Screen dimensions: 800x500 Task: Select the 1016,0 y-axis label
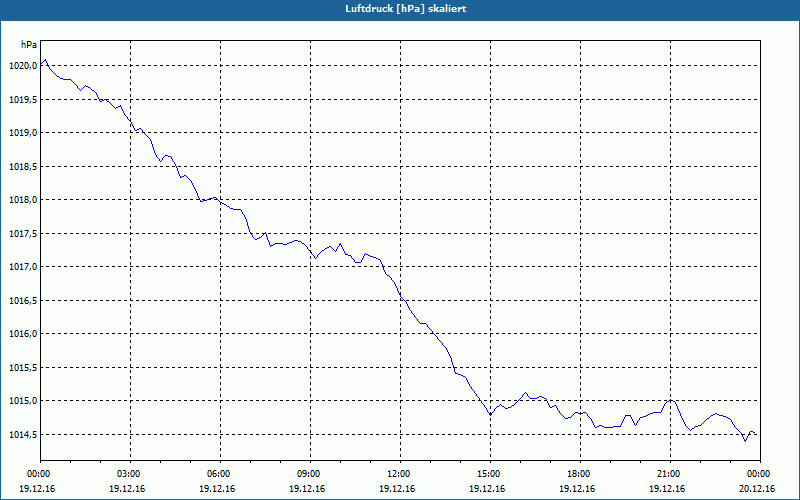23,334
